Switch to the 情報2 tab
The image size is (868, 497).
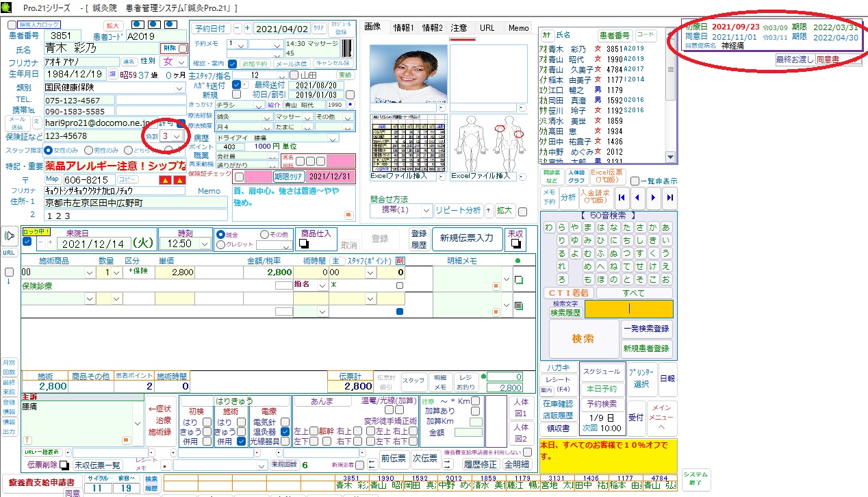(432, 27)
